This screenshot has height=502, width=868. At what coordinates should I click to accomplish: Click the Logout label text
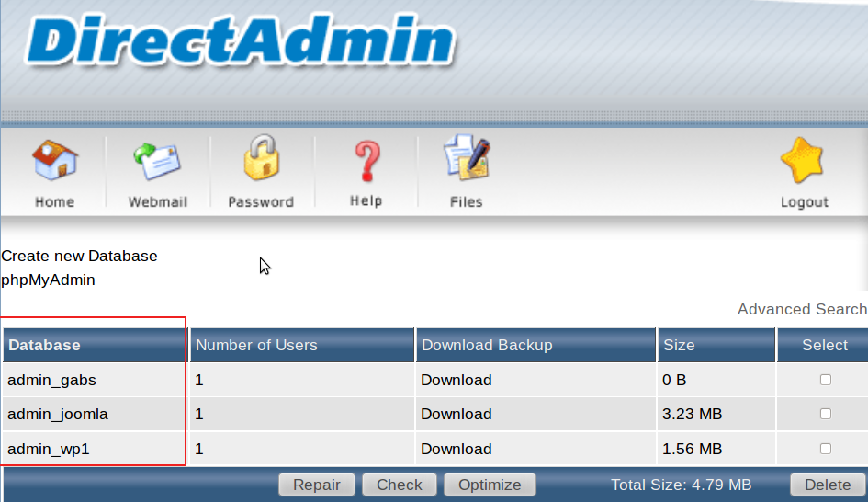pos(805,202)
